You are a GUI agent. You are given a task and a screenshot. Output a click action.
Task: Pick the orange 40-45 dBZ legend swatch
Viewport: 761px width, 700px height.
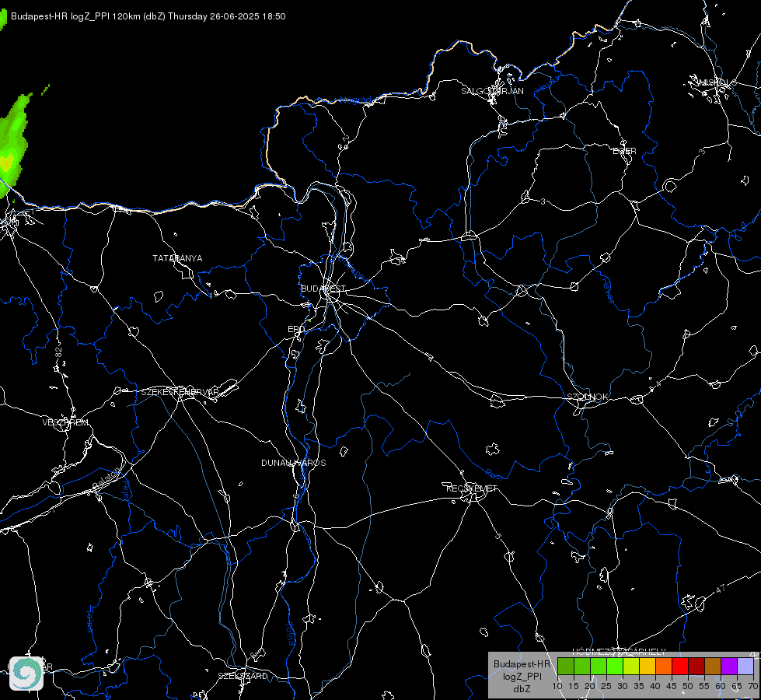tap(664, 666)
